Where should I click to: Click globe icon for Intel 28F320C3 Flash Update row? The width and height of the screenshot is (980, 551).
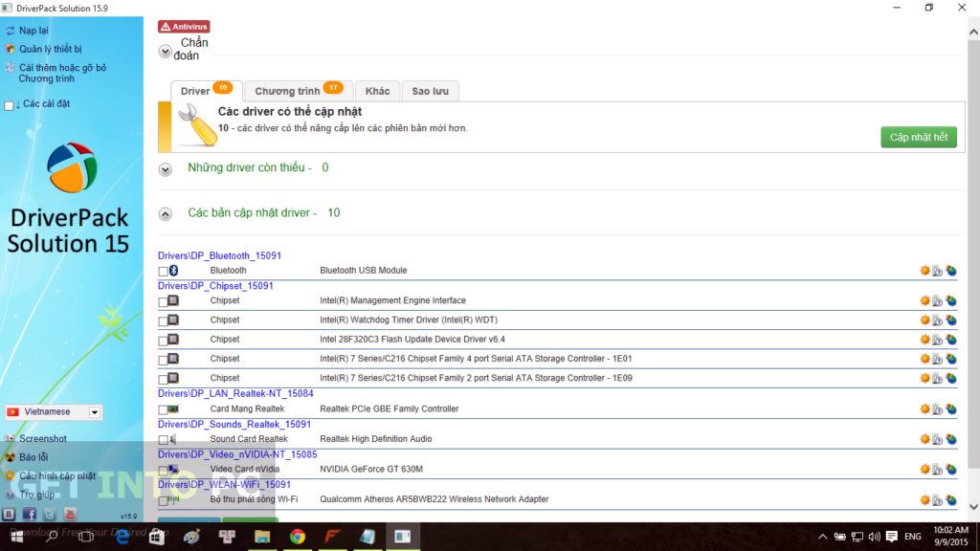coord(951,340)
